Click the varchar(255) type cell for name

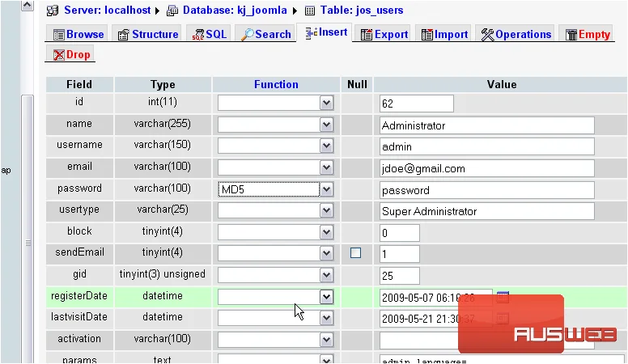point(163,124)
